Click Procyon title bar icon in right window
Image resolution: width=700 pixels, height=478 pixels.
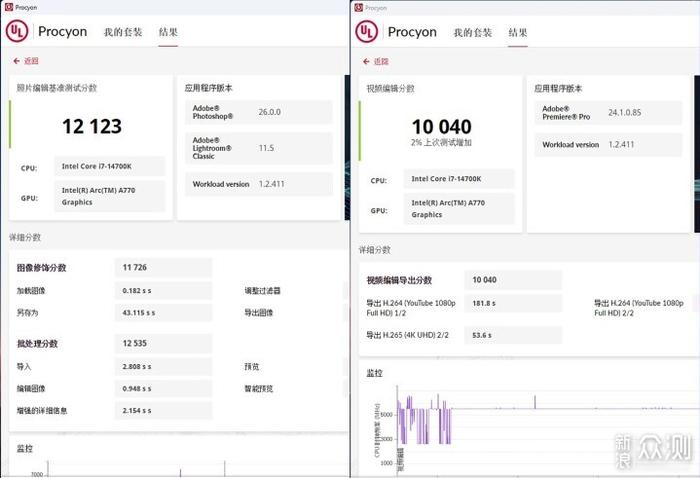tap(358, 8)
